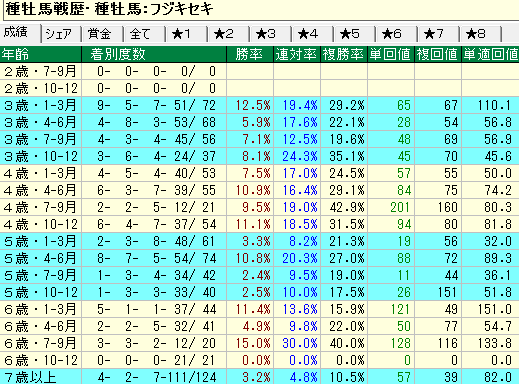The width and height of the screenshot is (519, 384).
Task: Sort by the 勝率 column header
Action: (x=250, y=54)
